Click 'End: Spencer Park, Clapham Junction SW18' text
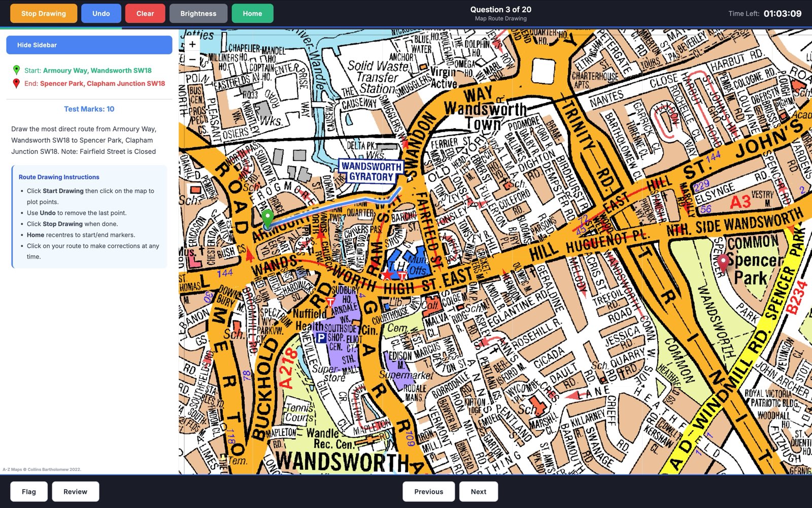The width and height of the screenshot is (812, 508). [94, 83]
